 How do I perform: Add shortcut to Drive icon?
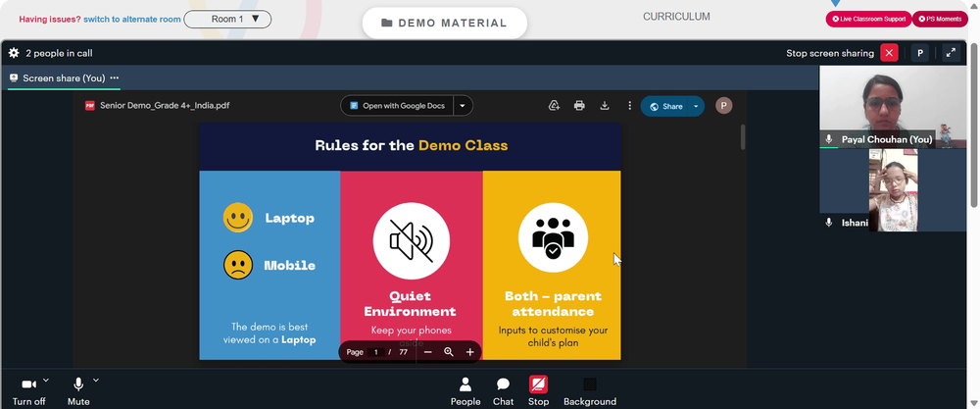tap(554, 106)
